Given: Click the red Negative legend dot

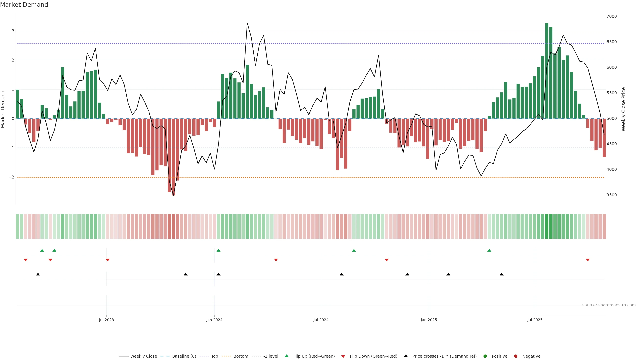Looking at the screenshot, I should 516,356.
